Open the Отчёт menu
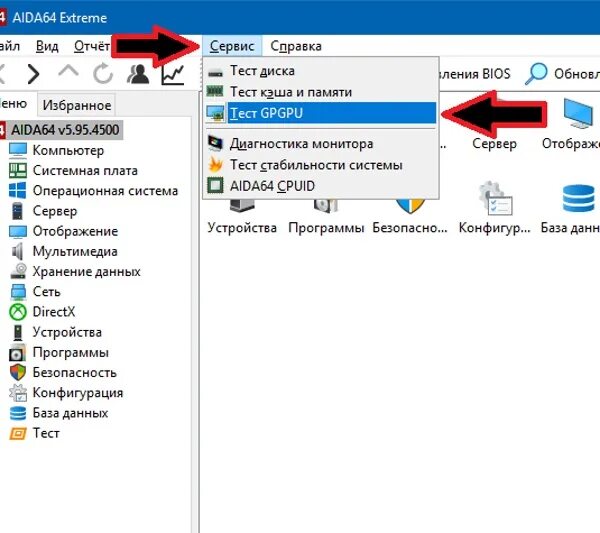The height and width of the screenshot is (533, 600). pyautogui.click(x=92, y=46)
